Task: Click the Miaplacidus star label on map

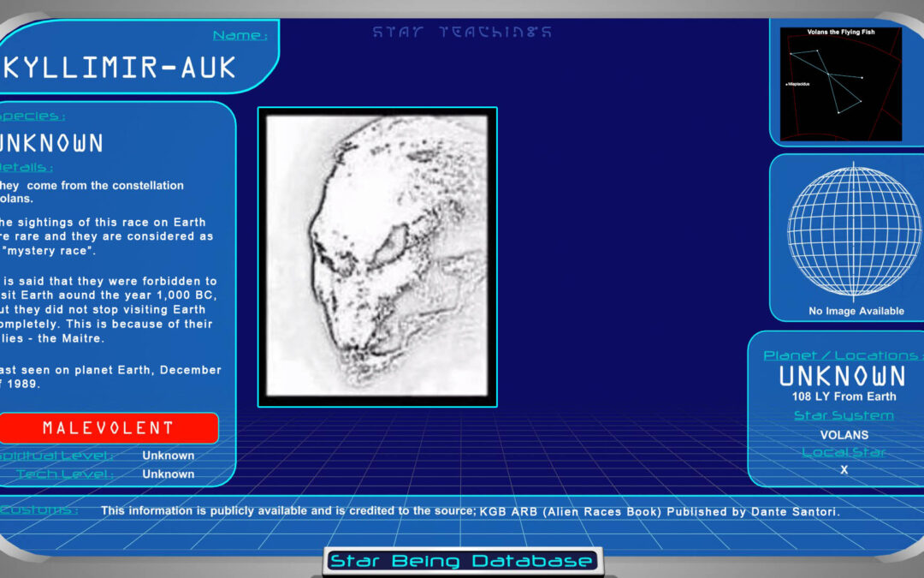Action: point(798,84)
